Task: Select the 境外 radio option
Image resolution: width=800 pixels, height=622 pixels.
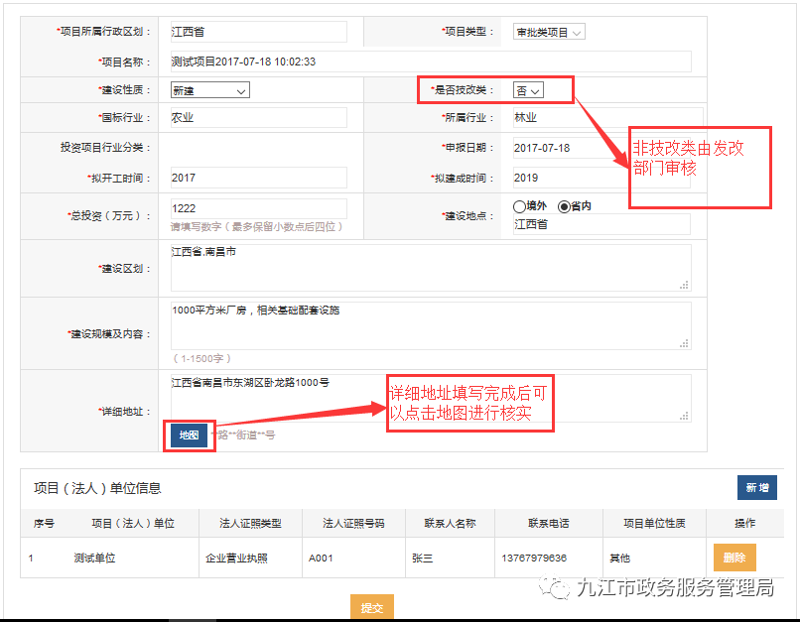Action: (519, 206)
